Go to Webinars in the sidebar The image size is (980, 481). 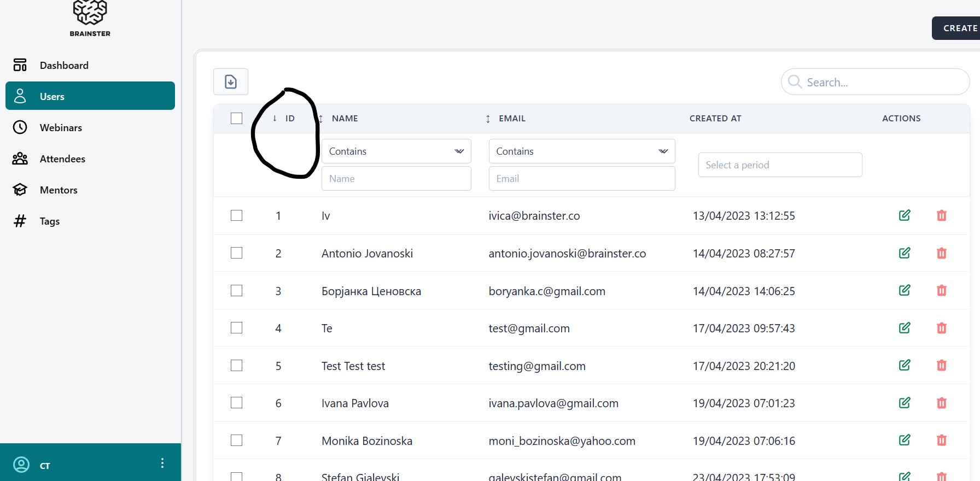(x=61, y=128)
